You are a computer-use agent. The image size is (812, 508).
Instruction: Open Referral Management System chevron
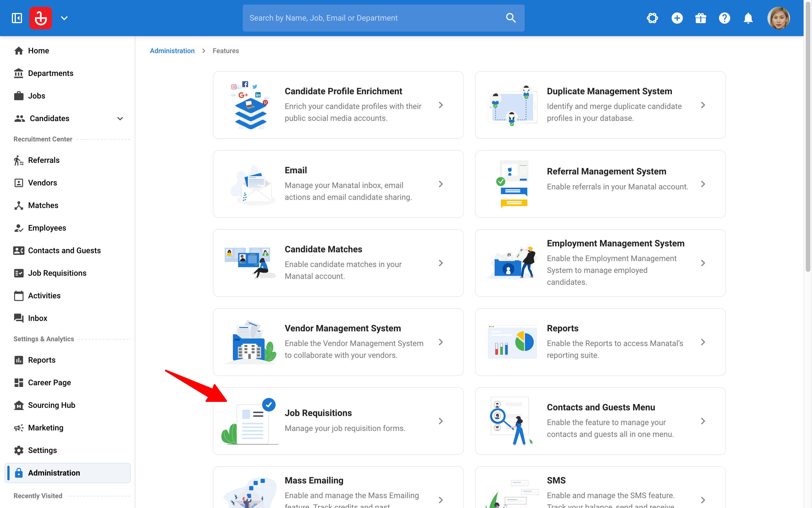[703, 184]
